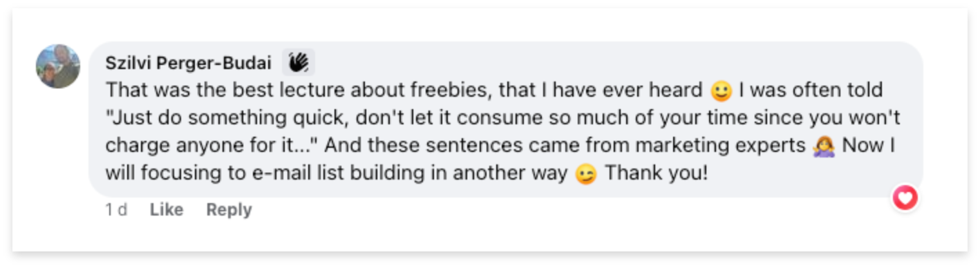Like Szilvi's comment
Image resolution: width=980 pixels, height=268 pixels.
167,209
